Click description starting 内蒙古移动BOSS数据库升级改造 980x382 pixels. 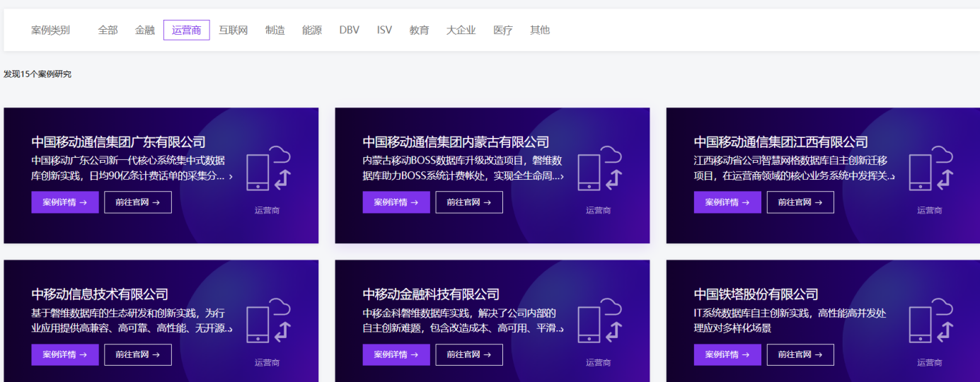pyautogui.click(x=463, y=168)
